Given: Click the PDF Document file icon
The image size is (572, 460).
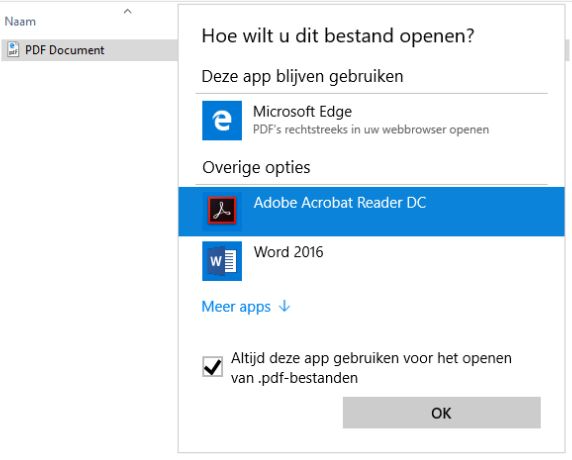Looking at the screenshot, I should [13, 49].
